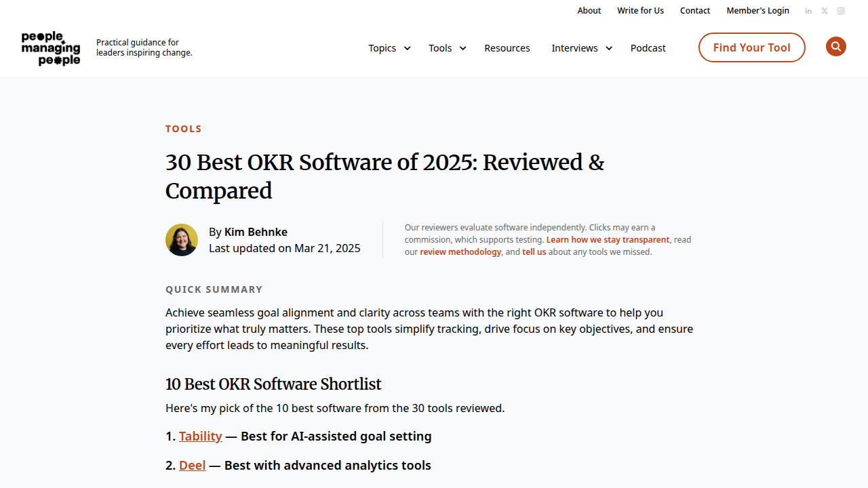Open the LinkedIn social icon
This screenshot has height=488, width=868.
click(808, 11)
